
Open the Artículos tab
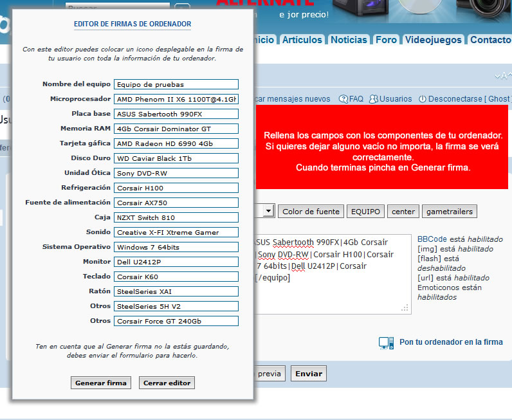(302, 39)
